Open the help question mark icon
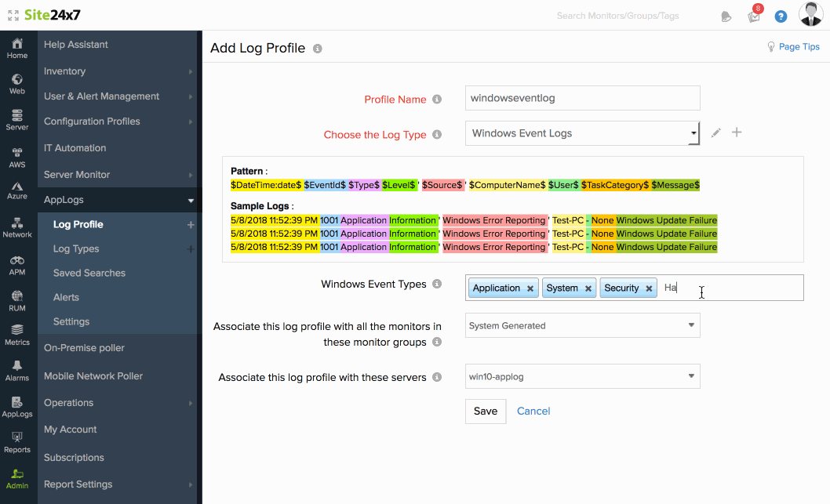830x504 pixels. click(781, 16)
